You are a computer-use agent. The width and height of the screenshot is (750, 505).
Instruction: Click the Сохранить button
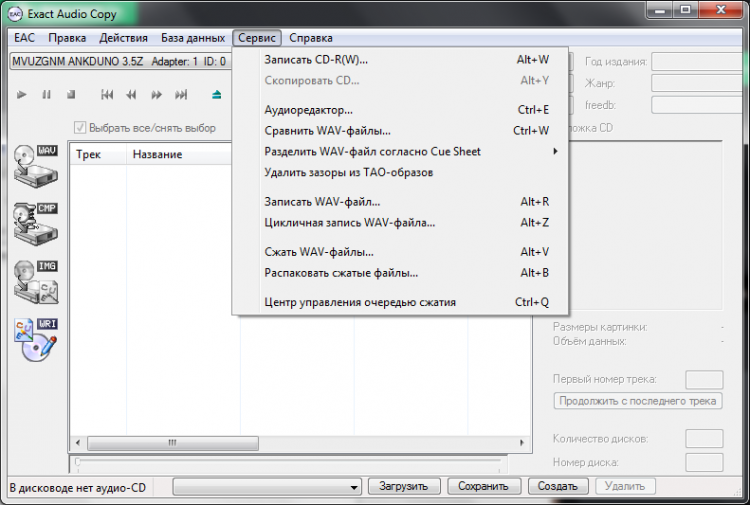tap(484, 486)
